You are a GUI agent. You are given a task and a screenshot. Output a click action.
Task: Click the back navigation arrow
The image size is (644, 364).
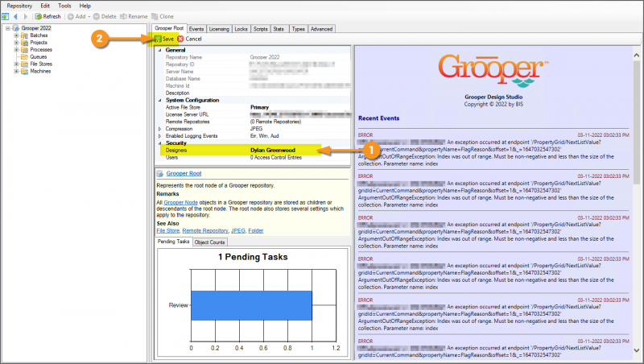pyautogui.click(x=15, y=16)
